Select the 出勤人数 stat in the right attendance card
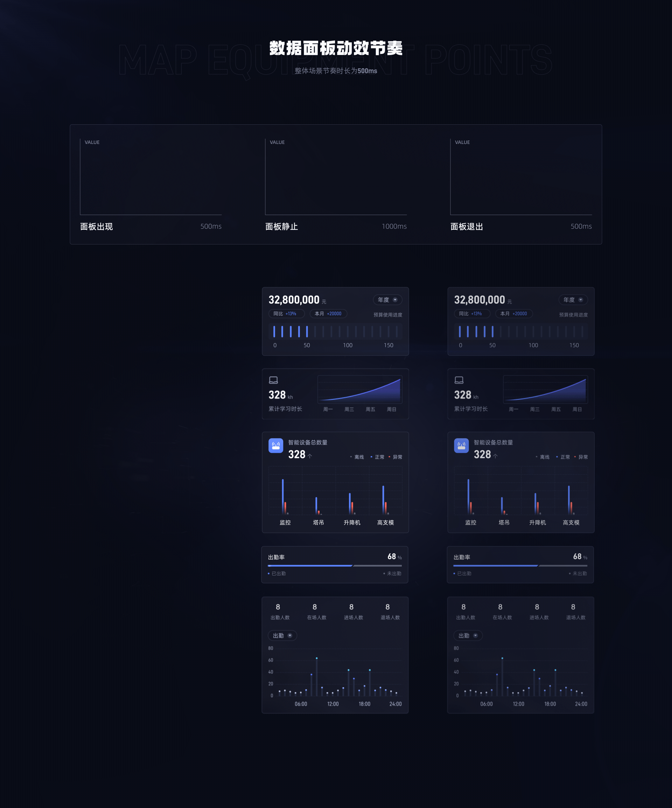The height and width of the screenshot is (808, 672). click(465, 612)
